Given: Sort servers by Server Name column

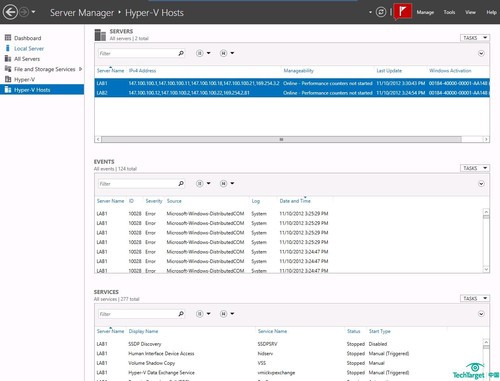Looking at the screenshot, I should click(x=110, y=71).
